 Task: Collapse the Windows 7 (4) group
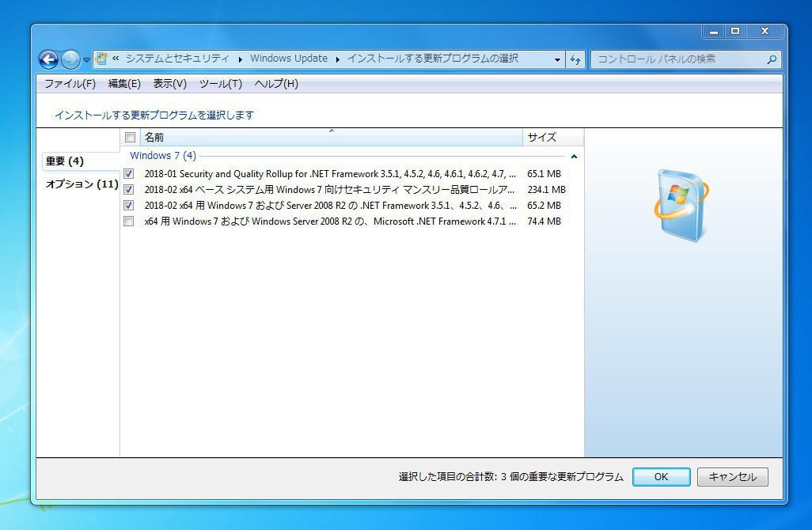point(574,157)
